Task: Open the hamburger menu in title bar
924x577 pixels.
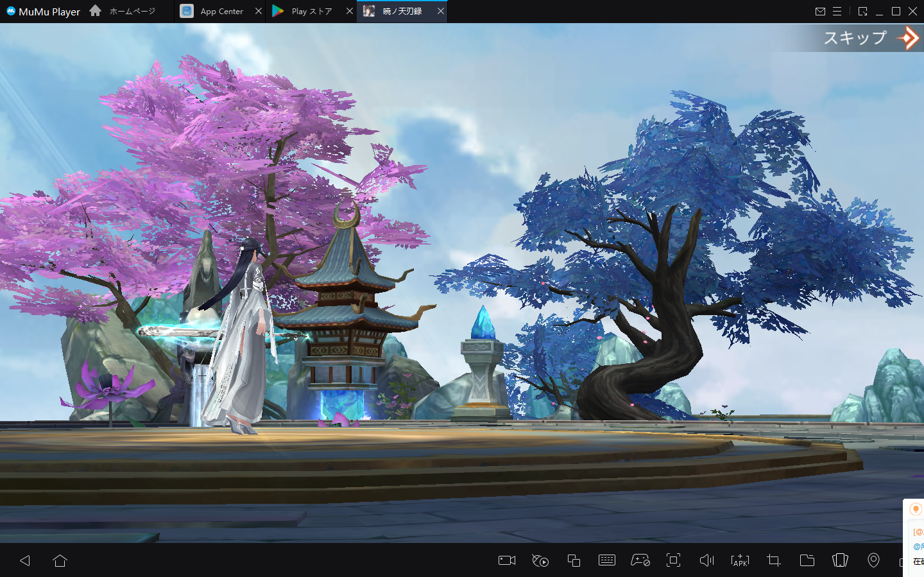Action: [x=837, y=11]
